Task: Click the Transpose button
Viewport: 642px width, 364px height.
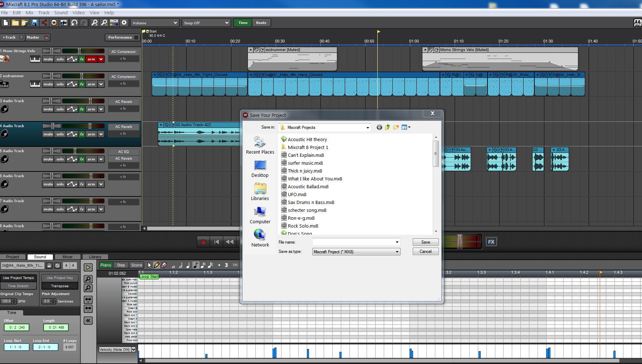Action: pyautogui.click(x=60, y=286)
